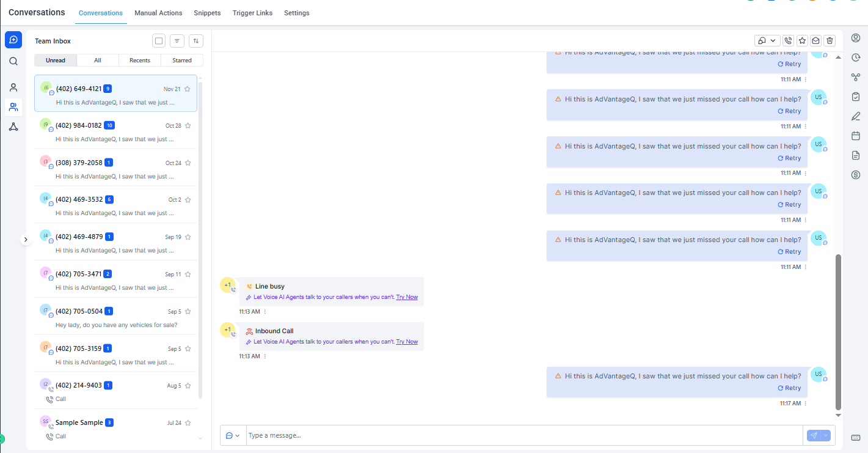868x453 pixels.
Task: Click the sort arrows icon in Team Inbox
Action: (x=196, y=41)
